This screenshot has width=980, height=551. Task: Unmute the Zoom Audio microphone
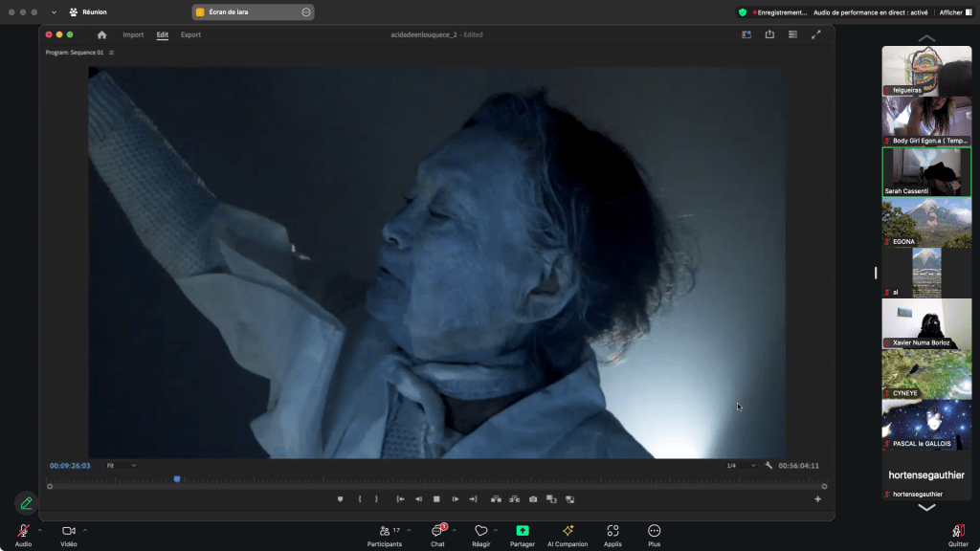coord(23,530)
